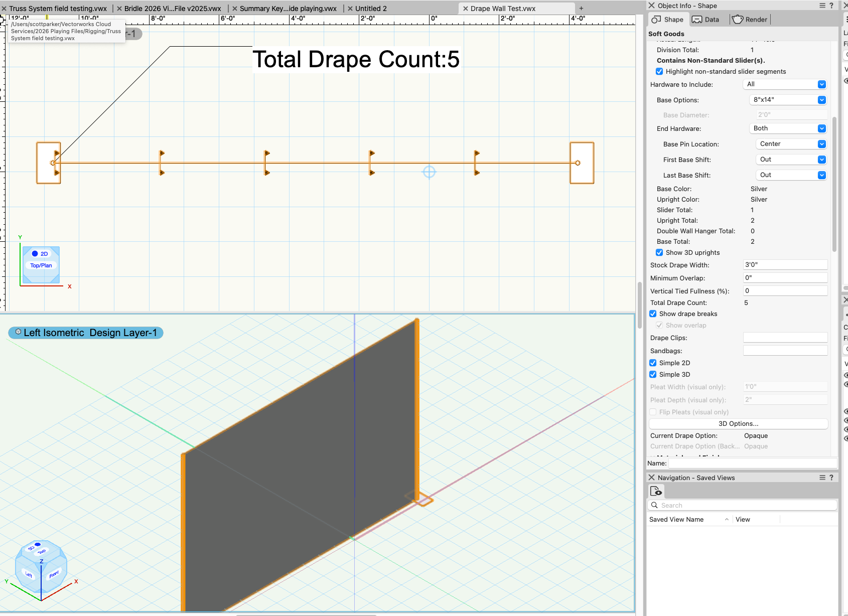The width and height of the screenshot is (848, 616).
Task: Add a new document tab with plus
Action: (581, 9)
